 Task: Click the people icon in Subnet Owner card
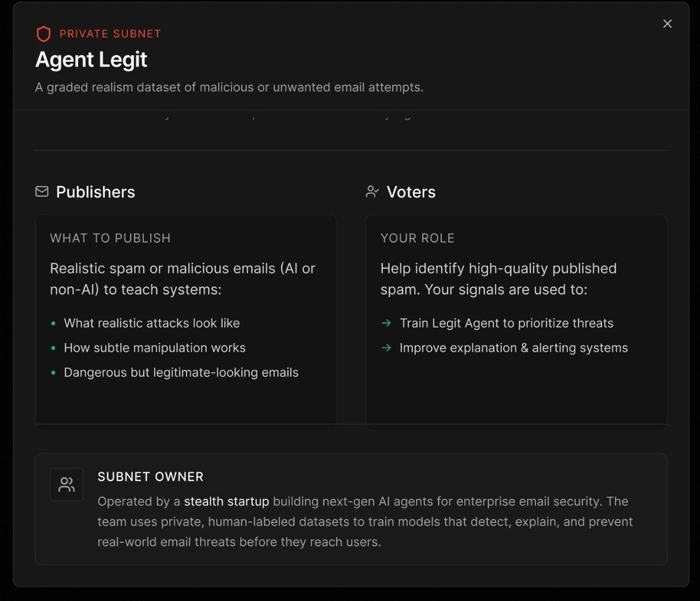coord(66,484)
